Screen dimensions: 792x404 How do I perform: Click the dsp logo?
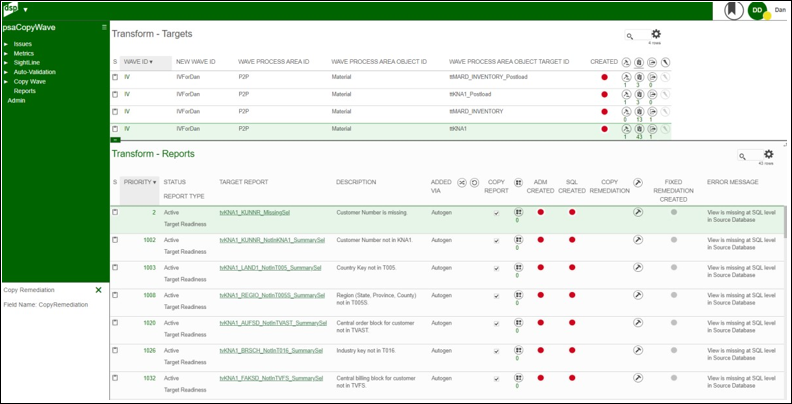(11, 9)
